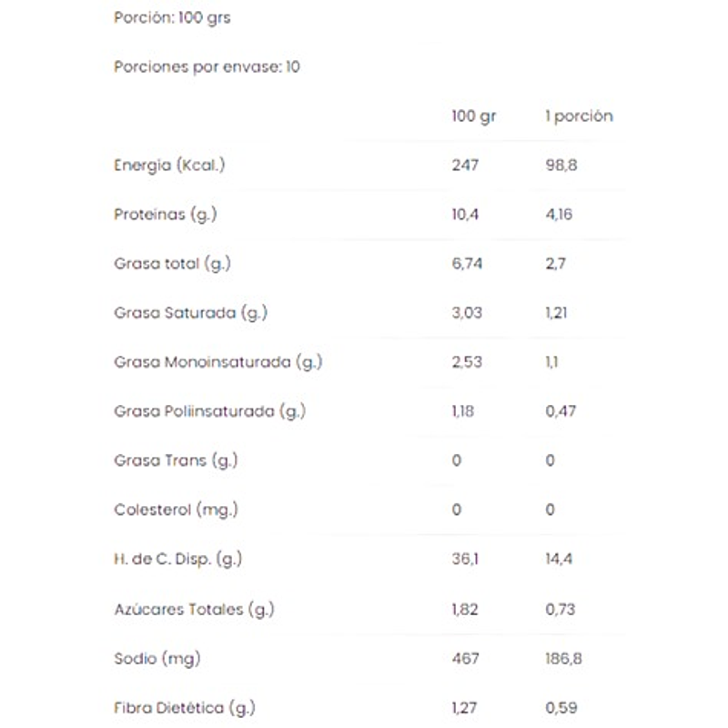Click the 'Porción: 100 grs' text
The height and width of the screenshot is (728, 728).
click(x=172, y=18)
